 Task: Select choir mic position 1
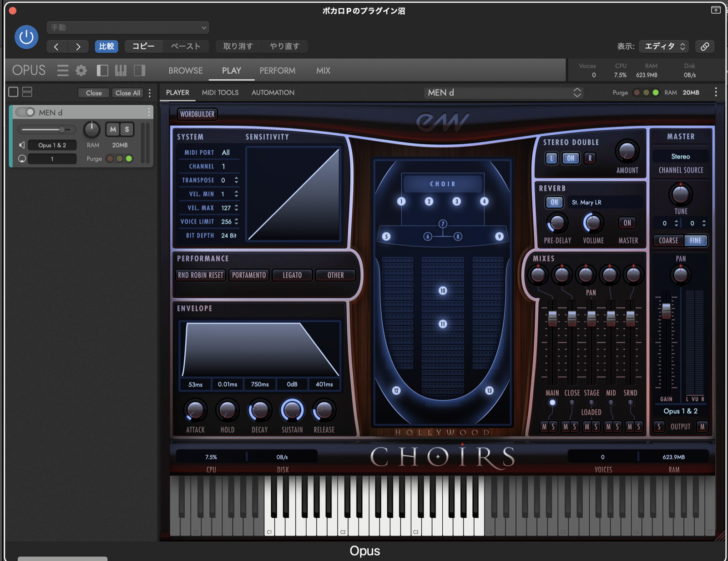tap(401, 201)
